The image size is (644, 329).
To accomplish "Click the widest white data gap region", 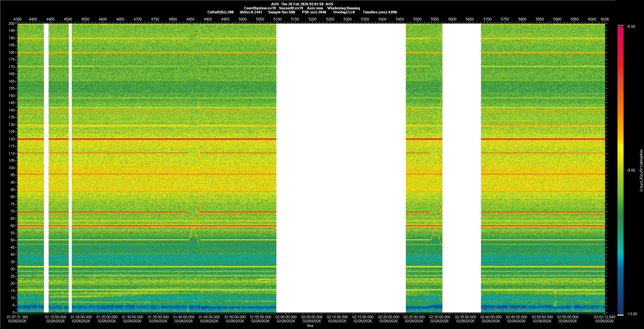I will point(341,168).
